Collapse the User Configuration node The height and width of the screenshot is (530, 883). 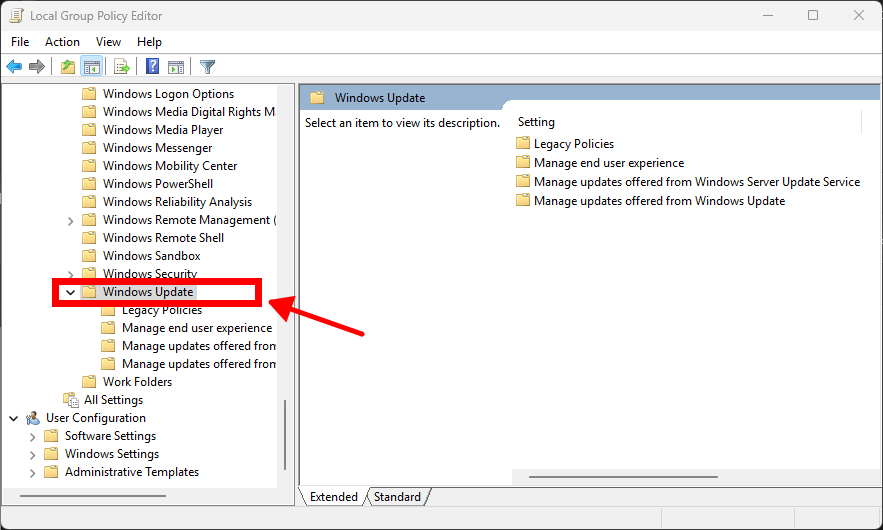click(x=13, y=418)
